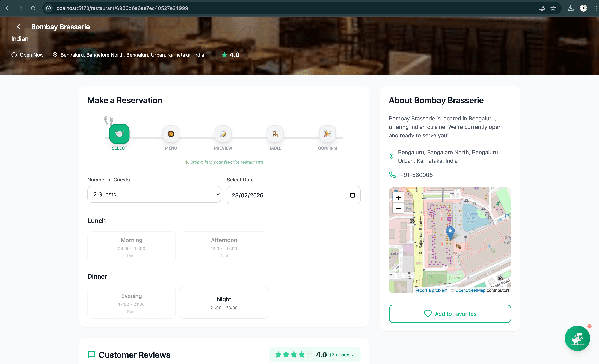Click the TABLE selection step icon
Image resolution: width=599 pixels, height=364 pixels.
pyautogui.click(x=275, y=134)
